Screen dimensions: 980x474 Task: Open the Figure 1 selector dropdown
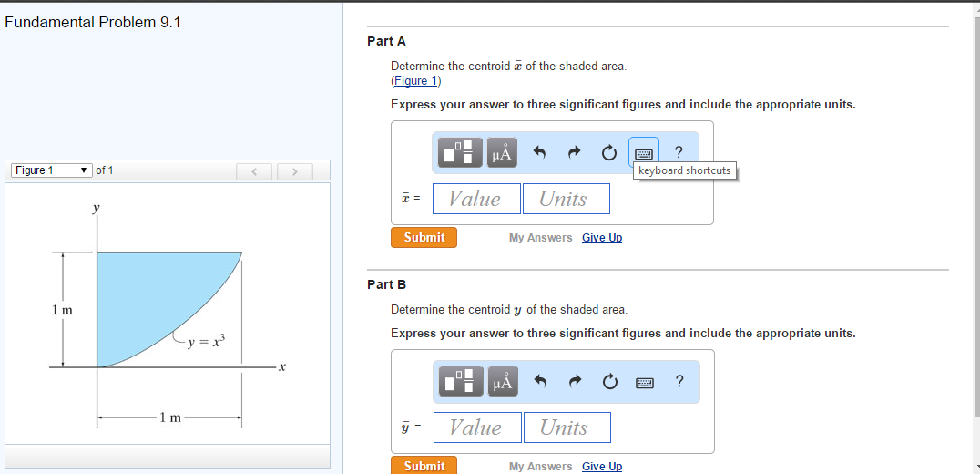[52, 170]
